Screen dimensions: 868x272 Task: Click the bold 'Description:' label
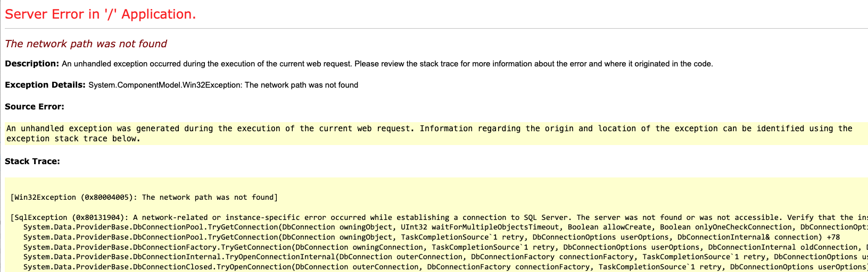(32, 64)
